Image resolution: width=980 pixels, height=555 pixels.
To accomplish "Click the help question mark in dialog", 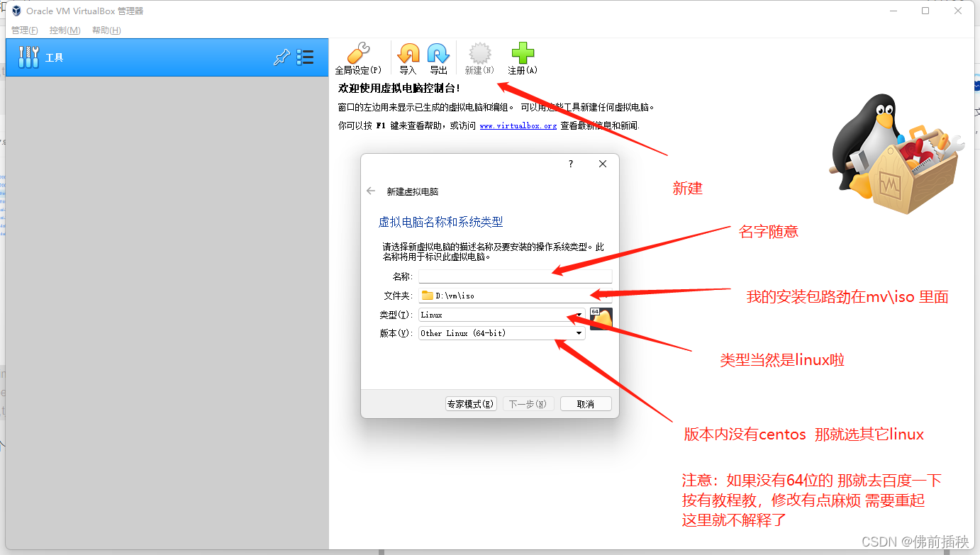I will coord(571,164).
